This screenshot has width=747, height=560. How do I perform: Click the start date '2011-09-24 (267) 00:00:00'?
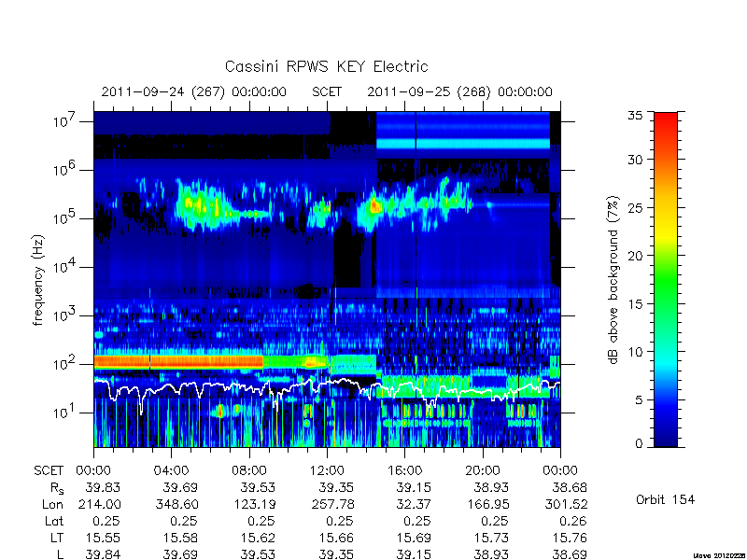193,91
